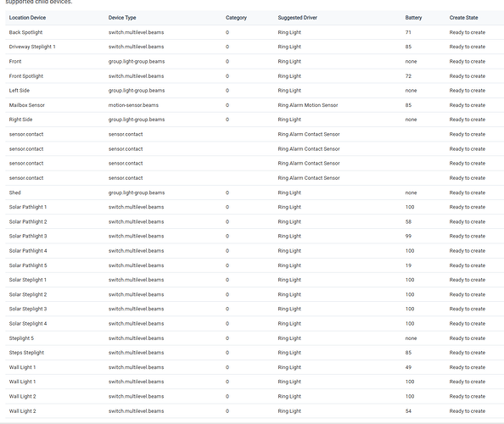Select the Steplight 5 device name
Image resolution: width=504 pixels, height=424 pixels.
point(21,338)
